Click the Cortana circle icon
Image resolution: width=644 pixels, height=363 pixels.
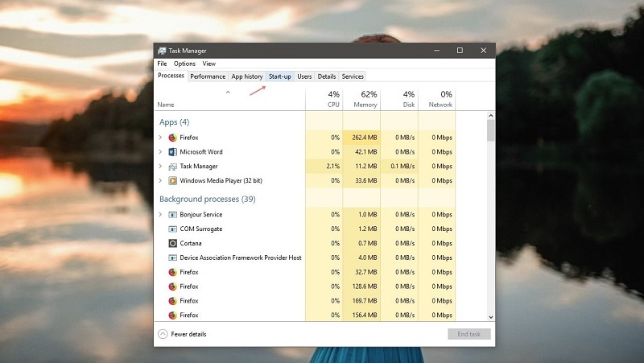[172, 243]
